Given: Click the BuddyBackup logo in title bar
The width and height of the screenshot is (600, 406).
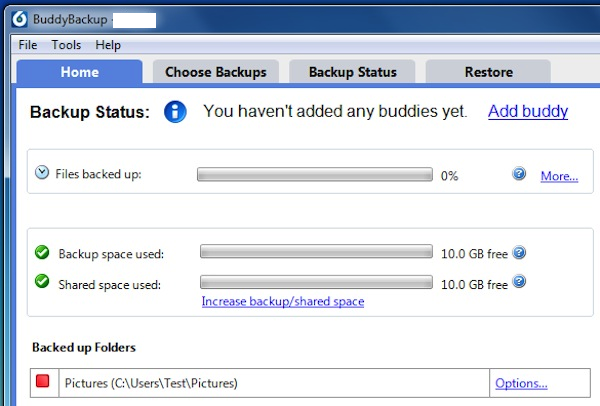Looking at the screenshot, I should [19, 19].
